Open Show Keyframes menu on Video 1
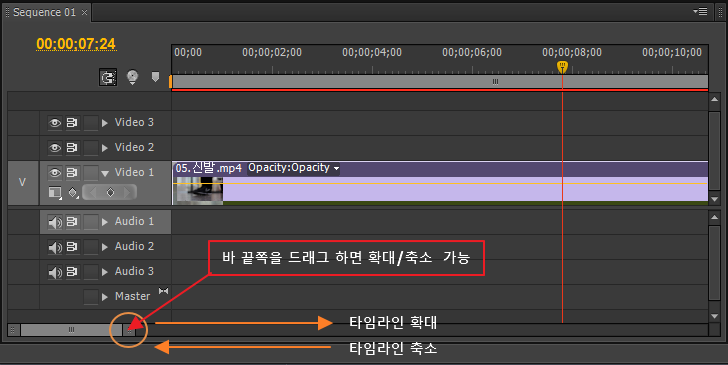Screen dimensions: 728x365 click(73, 192)
